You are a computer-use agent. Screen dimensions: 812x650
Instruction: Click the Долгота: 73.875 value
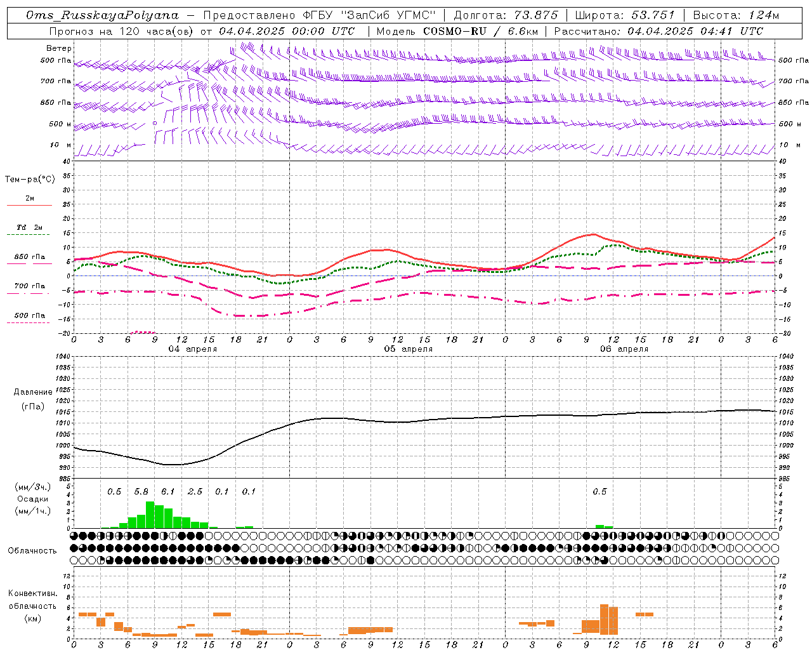506,15
